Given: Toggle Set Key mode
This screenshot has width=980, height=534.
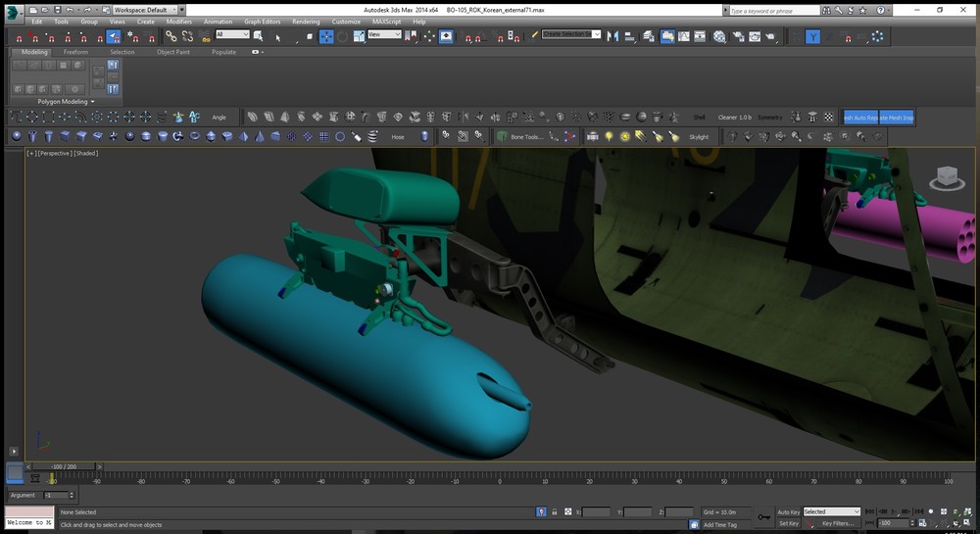Looking at the screenshot, I should (788, 523).
